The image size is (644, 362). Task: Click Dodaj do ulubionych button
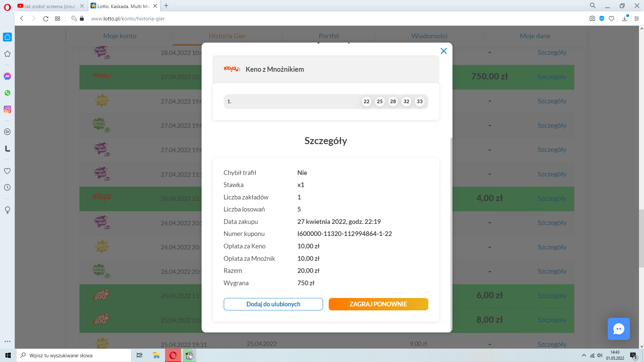click(273, 304)
